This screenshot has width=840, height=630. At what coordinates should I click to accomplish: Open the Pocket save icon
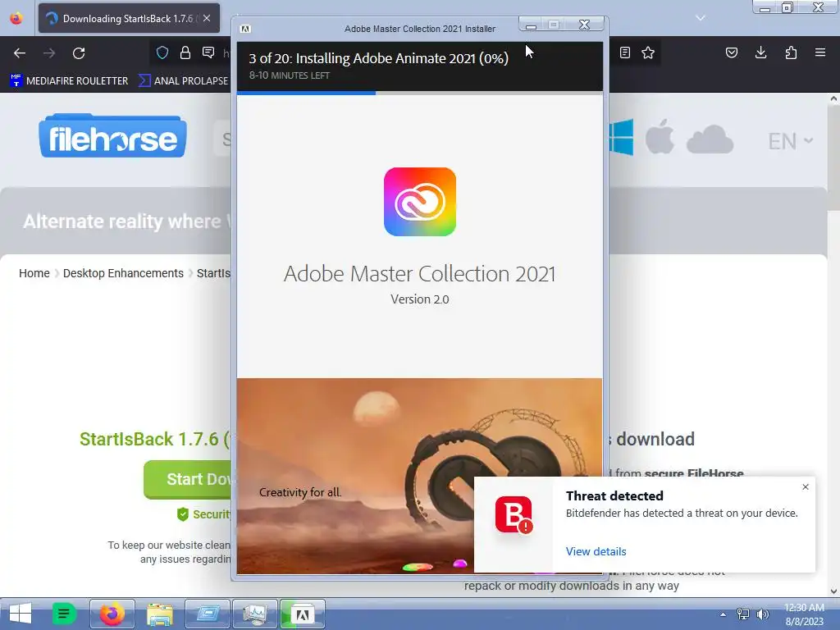pyautogui.click(x=731, y=52)
